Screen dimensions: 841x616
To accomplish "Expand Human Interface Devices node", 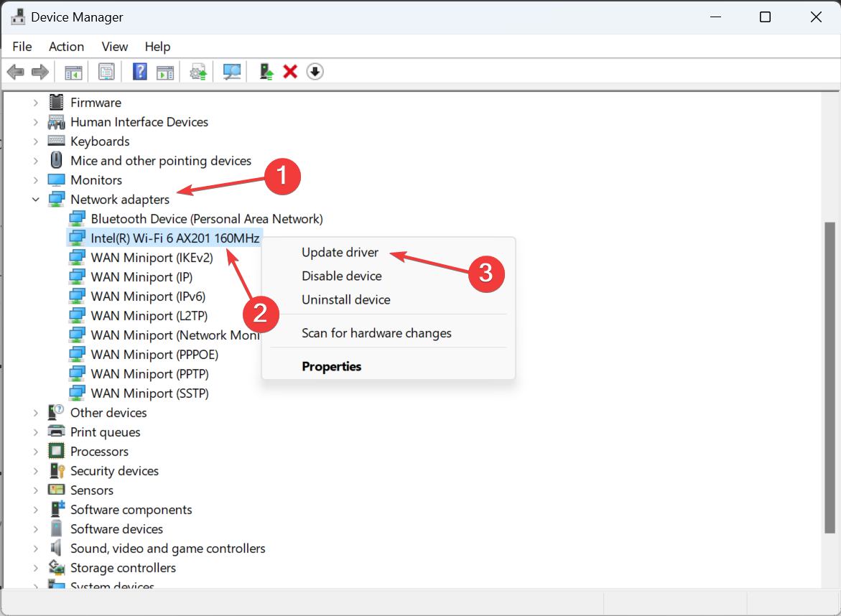I will point(35,122).
